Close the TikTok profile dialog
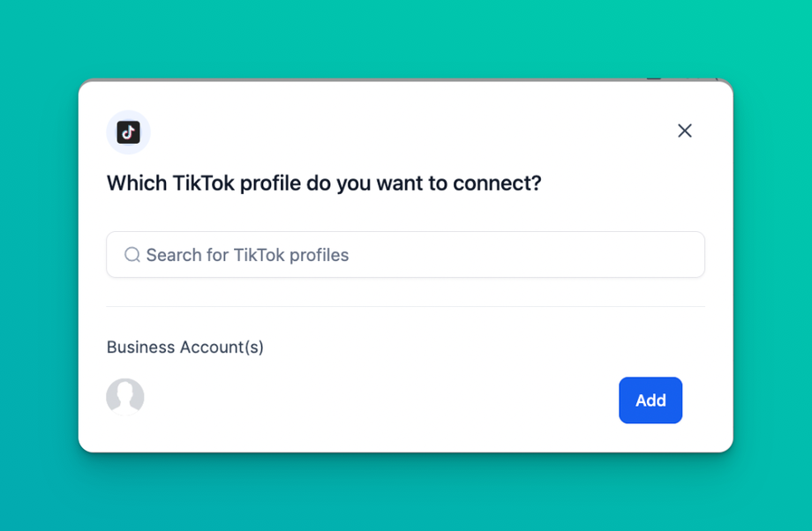812x531 pixels. [x=684, y=131]
